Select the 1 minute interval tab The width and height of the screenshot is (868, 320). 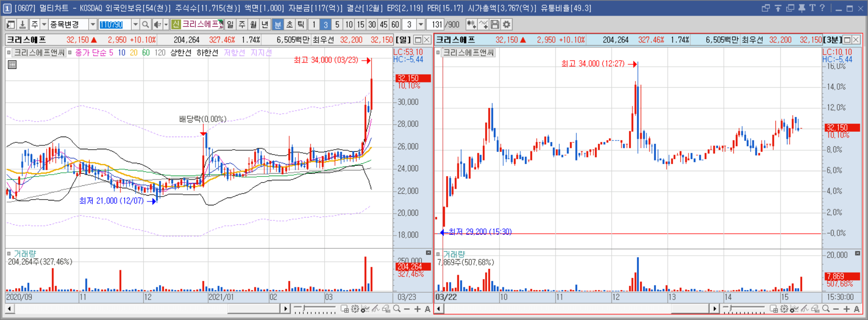314,24
